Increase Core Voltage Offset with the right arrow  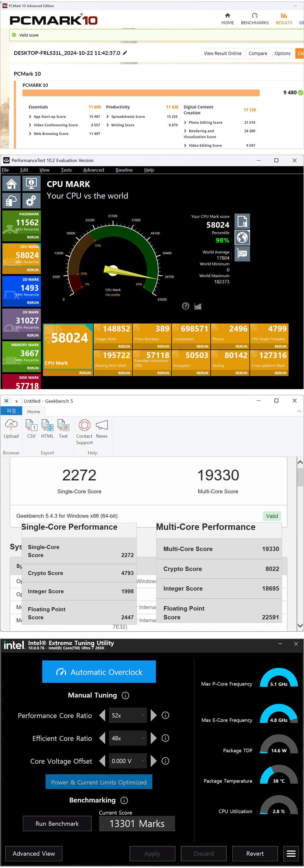click(x=153, y=761)
